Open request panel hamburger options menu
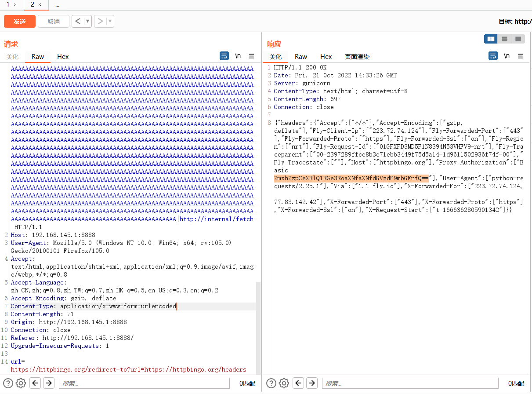Screen dimensions: 532x394 point(252,56)
